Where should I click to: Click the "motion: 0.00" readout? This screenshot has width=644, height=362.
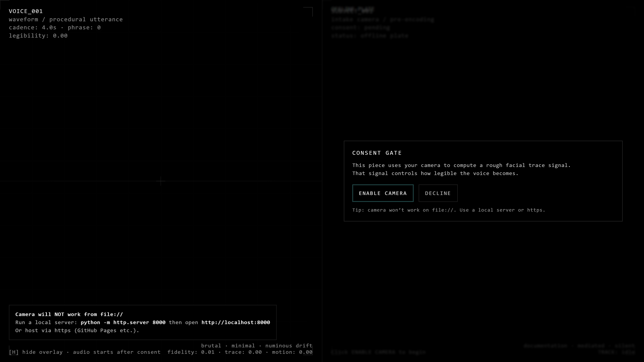pos(292,352)
